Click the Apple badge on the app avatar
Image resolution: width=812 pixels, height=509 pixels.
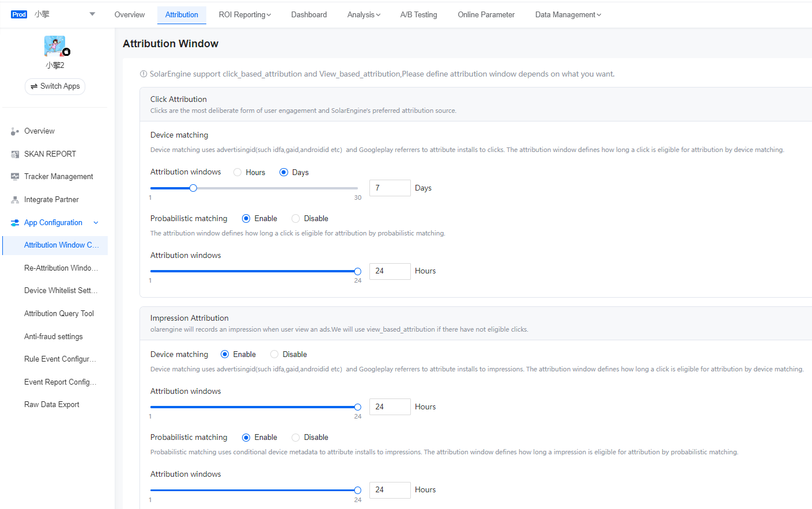click(66, 51)
